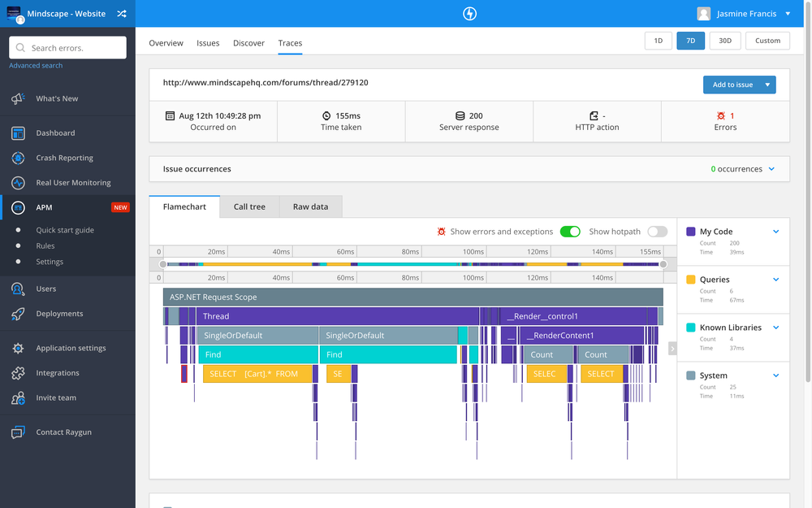The height and width of the screenshot is (508, 812).
Task: Collapse the My Code breakdown panel
Action: [777, 231]
